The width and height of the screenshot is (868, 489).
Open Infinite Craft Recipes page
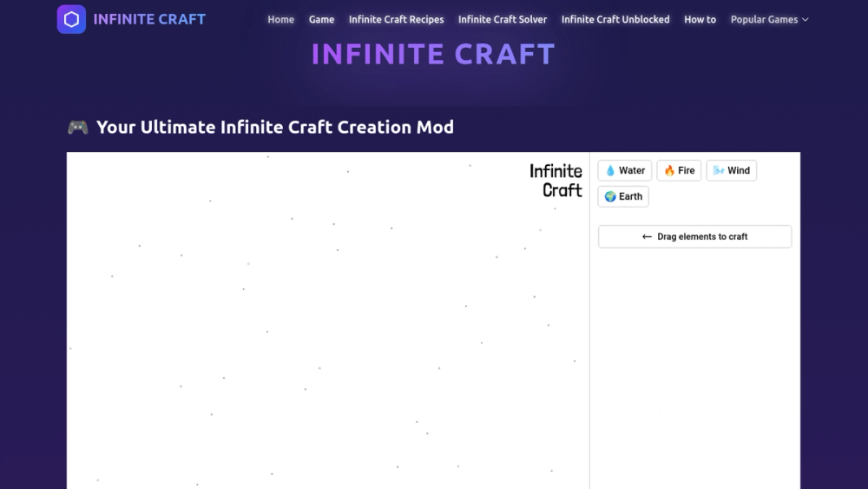coord(397,19)
